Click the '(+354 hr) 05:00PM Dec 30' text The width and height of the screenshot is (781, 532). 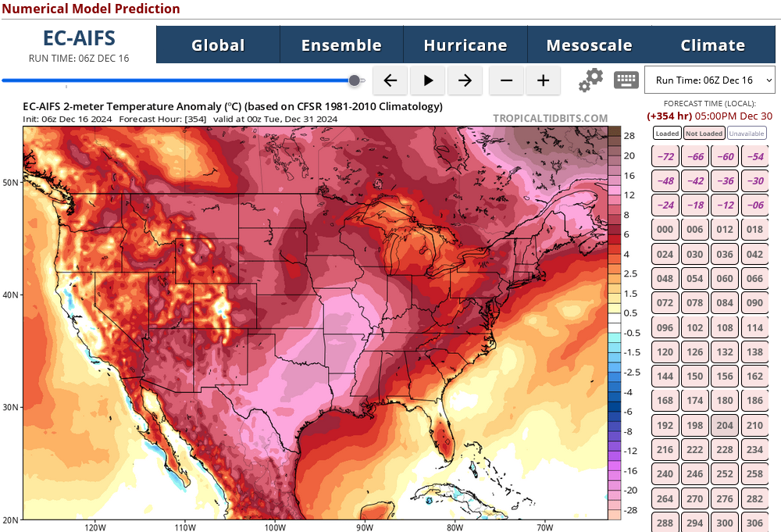(x=709, y=116)
